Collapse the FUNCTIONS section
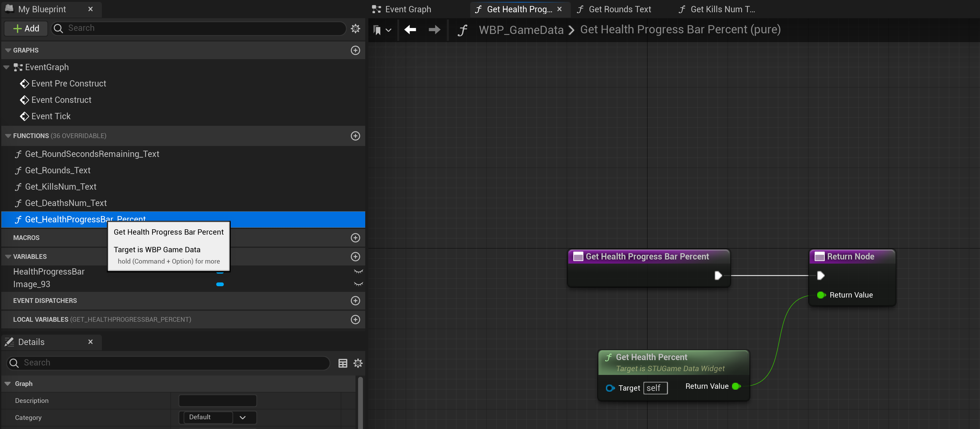The image size is (980, 429). (8, 136)
